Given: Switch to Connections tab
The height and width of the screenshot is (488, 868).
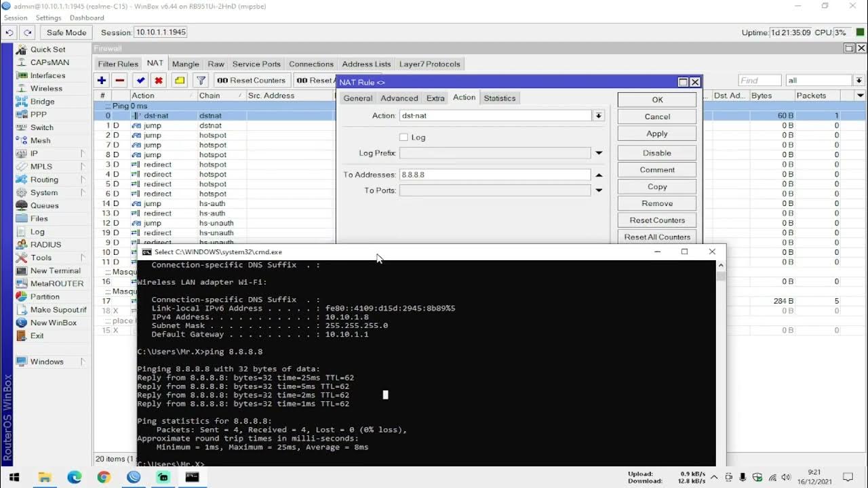Looking at the screenshot, I should tap(311, 64).
